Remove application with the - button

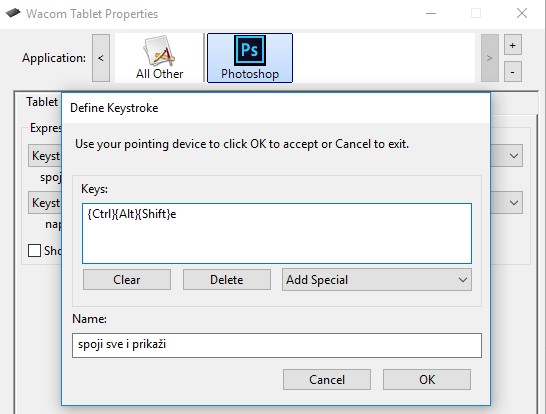point(513,72)
